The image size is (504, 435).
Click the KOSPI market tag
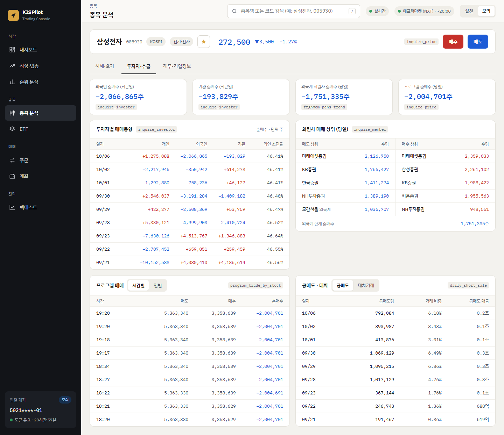coord(156,42)
